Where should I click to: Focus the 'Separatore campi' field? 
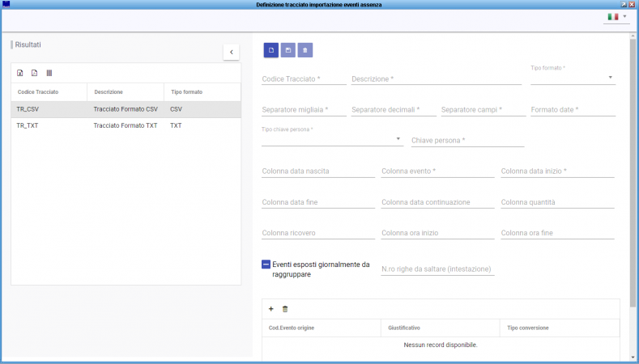pos(482,110)
